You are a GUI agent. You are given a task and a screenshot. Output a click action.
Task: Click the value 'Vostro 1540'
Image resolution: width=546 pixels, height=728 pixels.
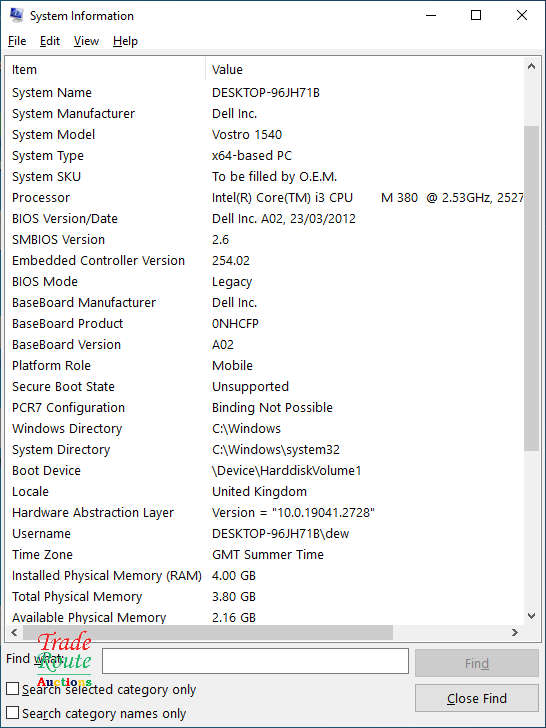[247, 135]
